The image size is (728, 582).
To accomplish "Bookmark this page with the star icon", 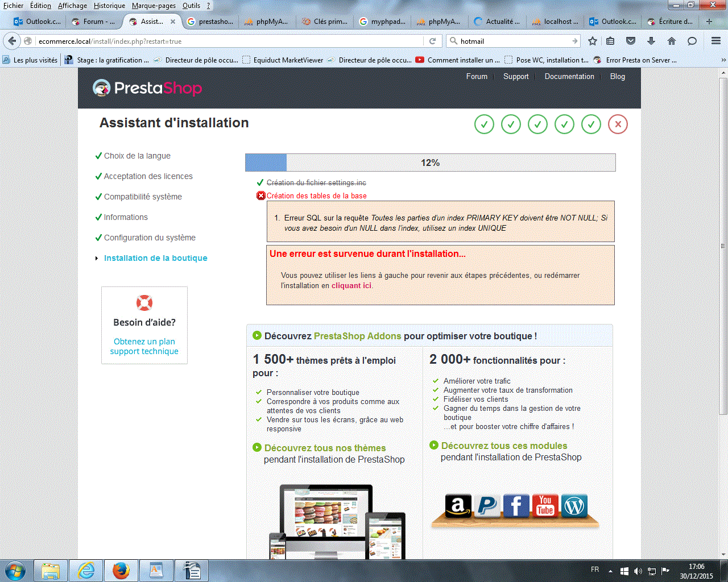I will 593,41.
